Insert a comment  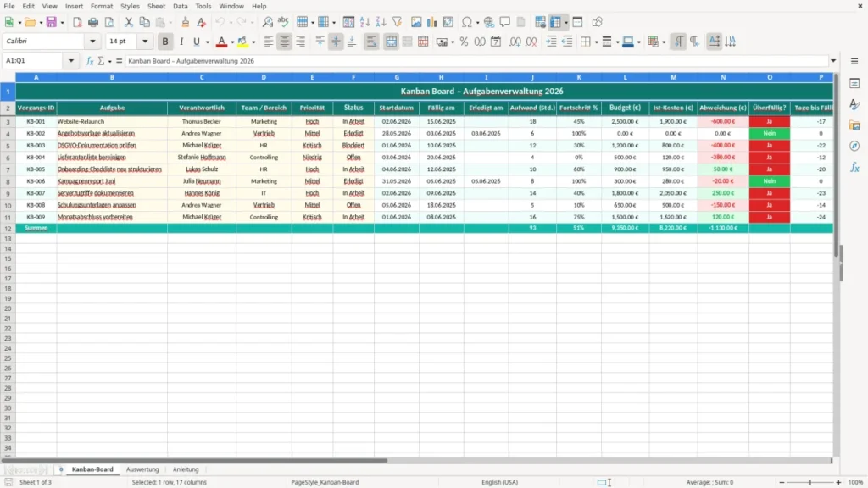point(505,22)
